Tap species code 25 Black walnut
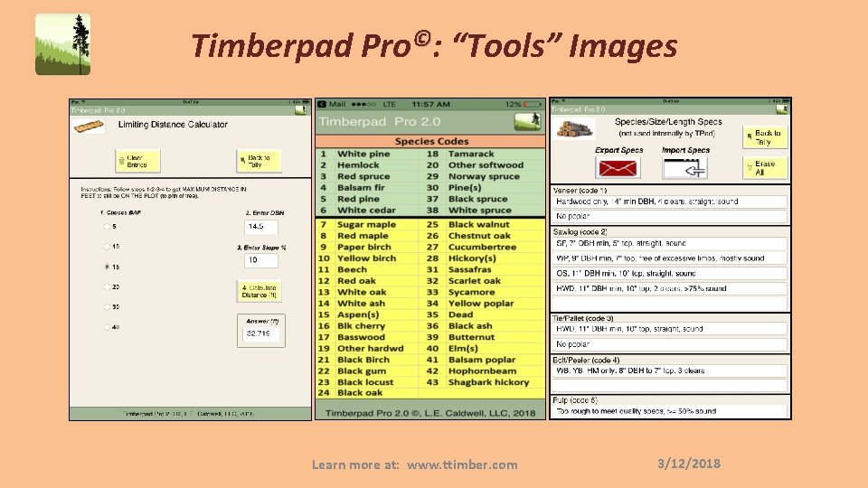868x488 pixels. point(482,225)
